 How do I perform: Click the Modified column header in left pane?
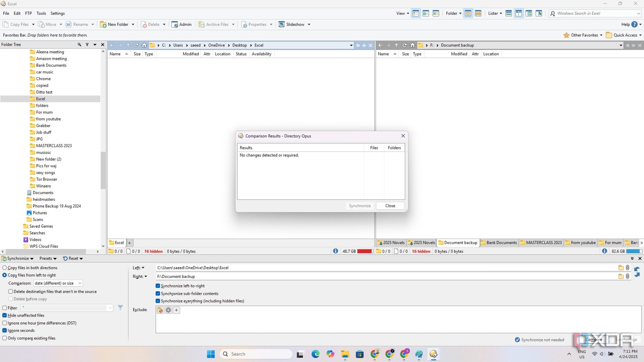tap(190, 54)
